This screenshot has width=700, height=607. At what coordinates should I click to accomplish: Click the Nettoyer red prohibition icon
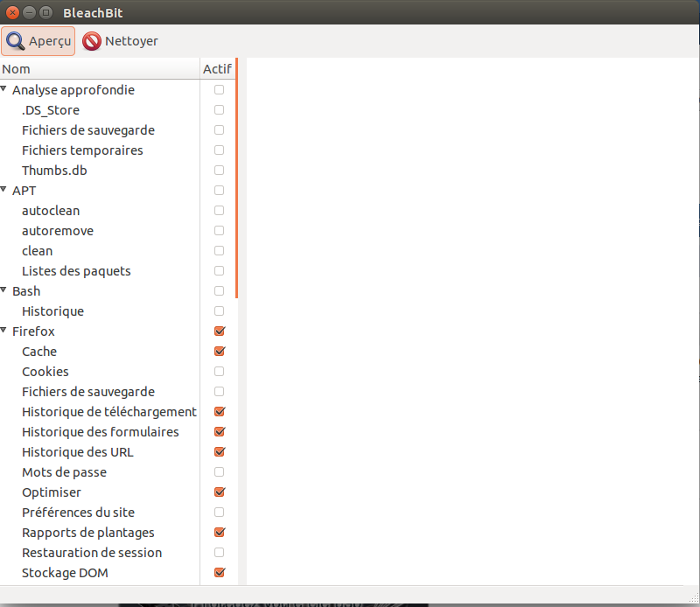(x=92, y=41)
